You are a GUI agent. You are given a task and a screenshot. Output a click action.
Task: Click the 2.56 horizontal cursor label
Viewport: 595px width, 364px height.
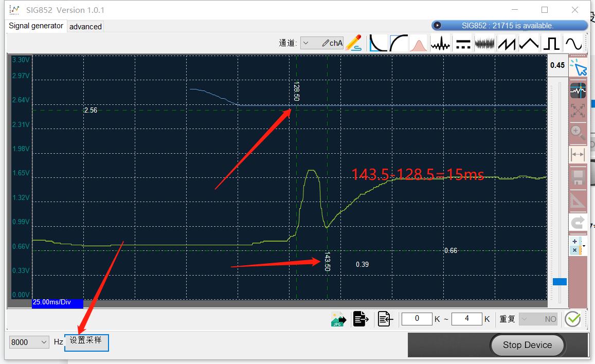coord(91,111)
